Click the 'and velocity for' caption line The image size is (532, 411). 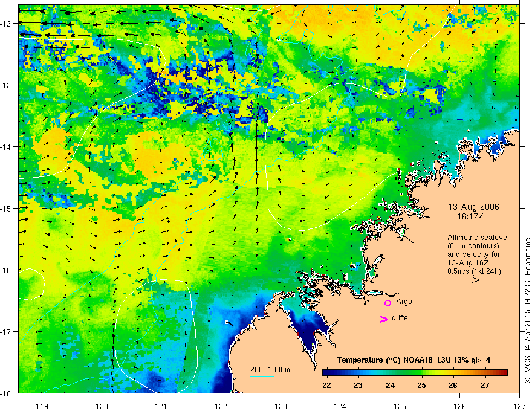(473, 254)
